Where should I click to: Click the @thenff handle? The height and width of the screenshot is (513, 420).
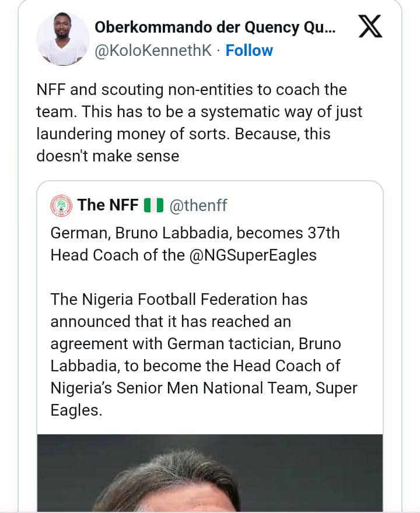click(198, 205)
